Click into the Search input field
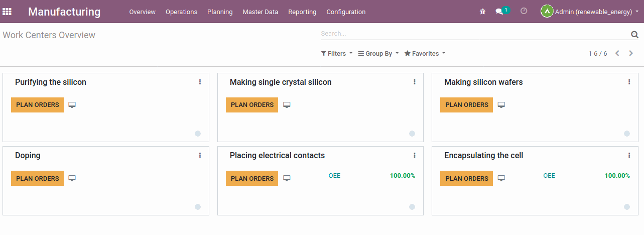The height and width of the screenshot is (235, 644). pos(472,34)
